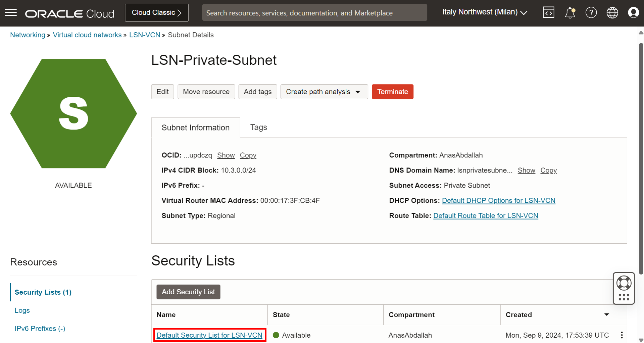Open Default Route Table for LSN-VCN
Viewport: 644px width, 343px height.
[x=486, y=215]
